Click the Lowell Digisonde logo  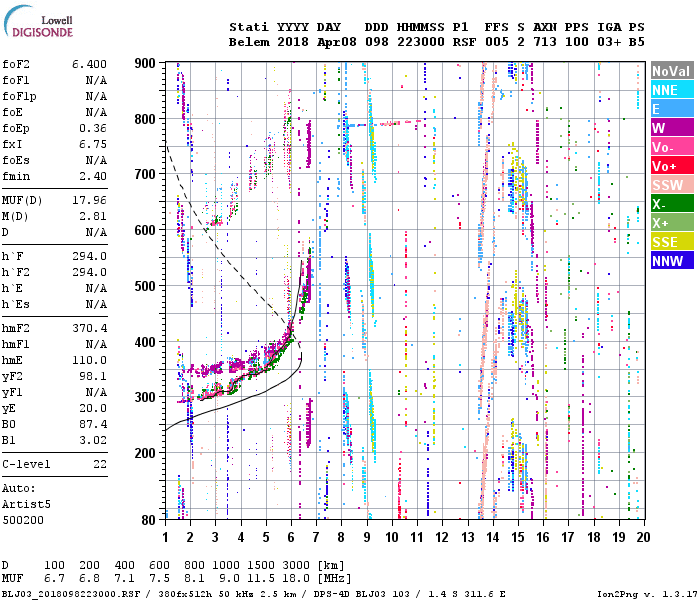(x=38, y=22)
